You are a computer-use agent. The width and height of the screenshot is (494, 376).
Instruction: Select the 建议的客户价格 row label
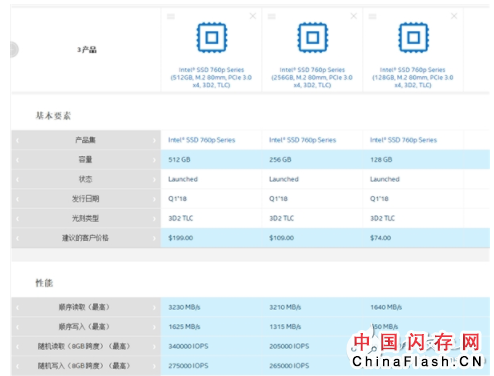click(85, 238)
